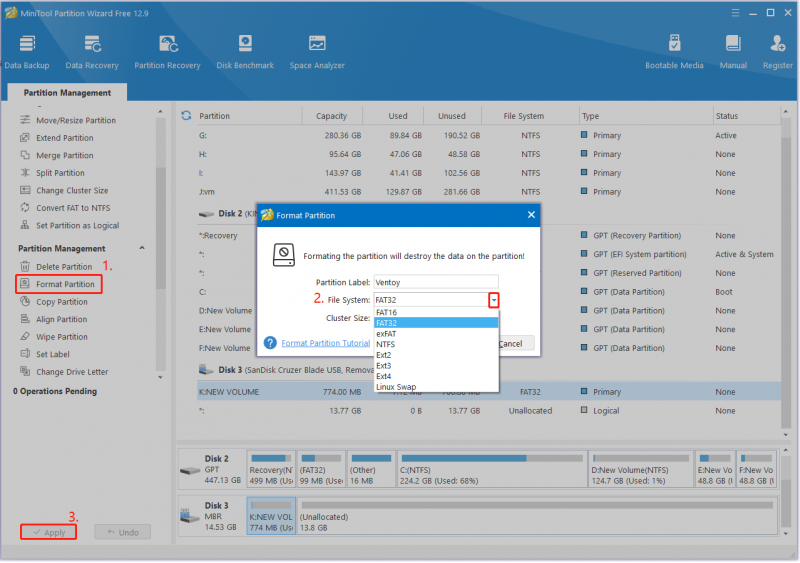Click the C:(NTFS) block in the Disk 2 map
The image size is (800, 563).
click(x=492, y=469)
